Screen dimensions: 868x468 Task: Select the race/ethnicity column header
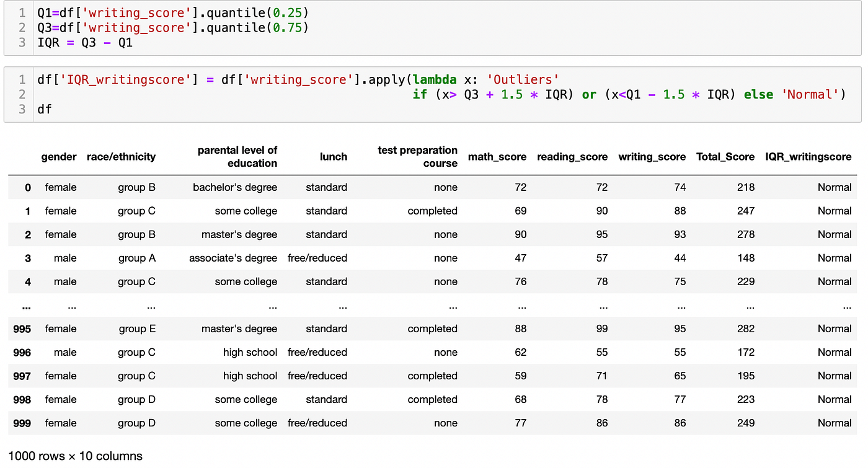pyautogui.click(x=121, y=157)
